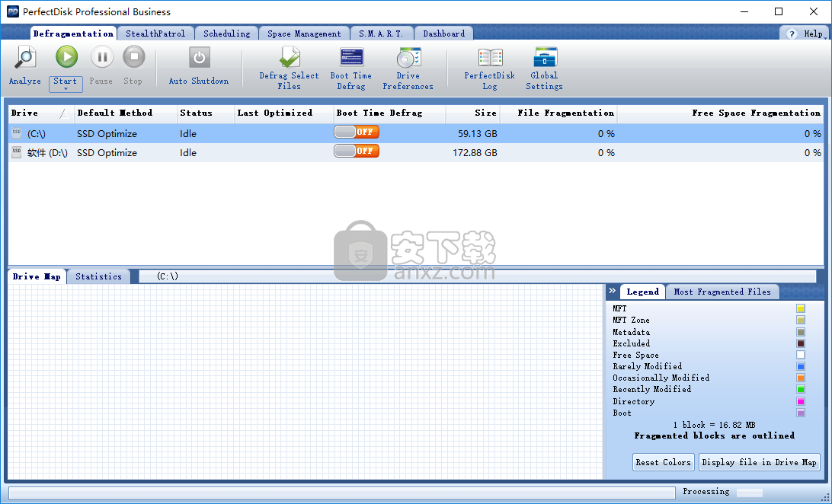
Task: Switch to the StealthPatrol tab
Action: tap(155, 33)
